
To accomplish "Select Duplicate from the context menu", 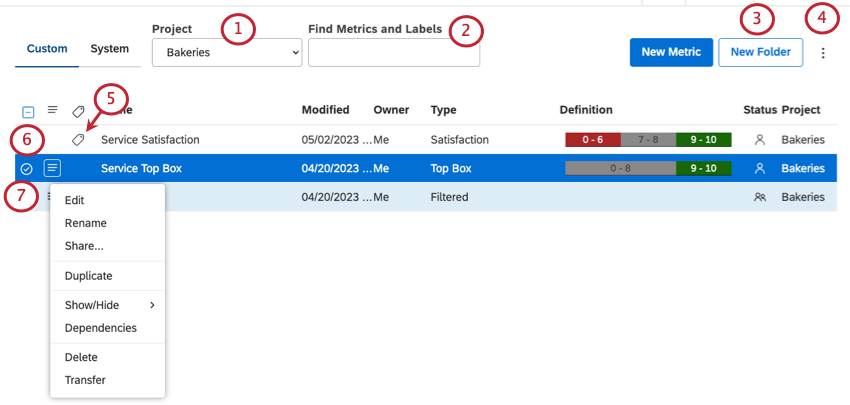I will (x=88, y=276).
